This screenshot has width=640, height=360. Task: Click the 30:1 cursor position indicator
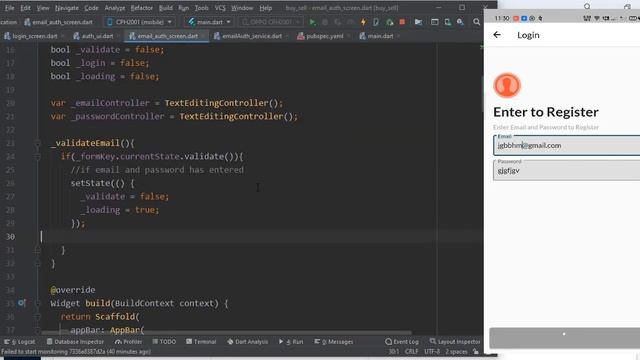[x=394, y=351]
